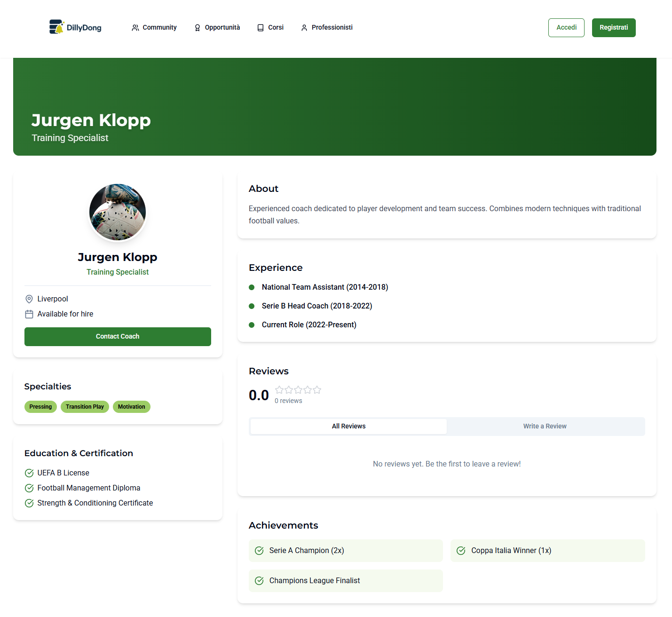The image size is (672, 617).
Task: Click the Corsi book icon
Action: click(x=261, y=28)
